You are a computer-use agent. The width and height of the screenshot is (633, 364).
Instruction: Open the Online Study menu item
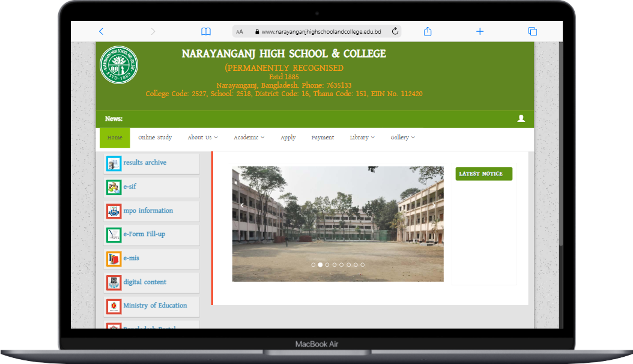154,138
